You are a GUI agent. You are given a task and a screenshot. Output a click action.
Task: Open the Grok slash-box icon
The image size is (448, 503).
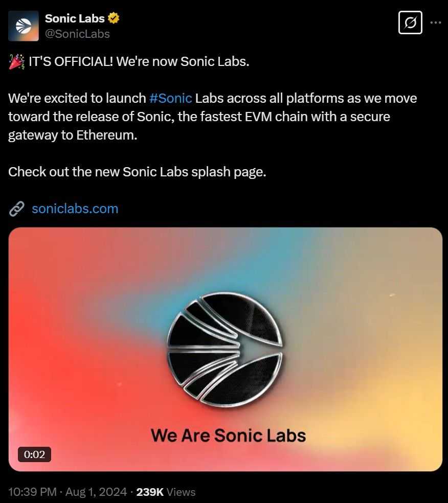[410, 23]
